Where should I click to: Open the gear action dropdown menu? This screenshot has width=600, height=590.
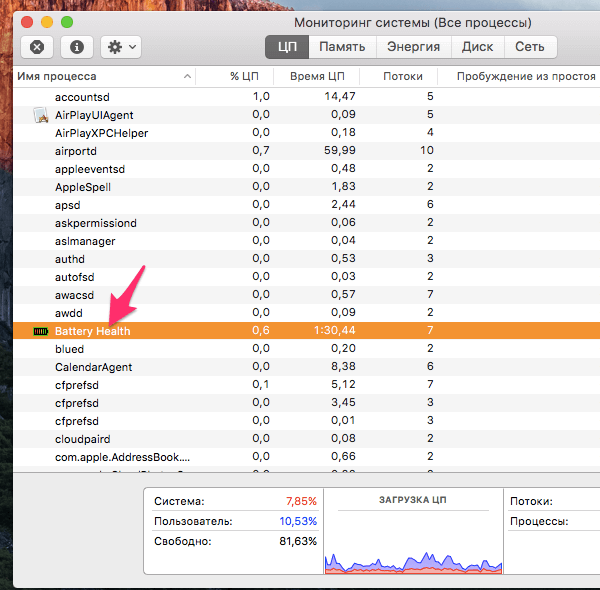tap(121, 47)
